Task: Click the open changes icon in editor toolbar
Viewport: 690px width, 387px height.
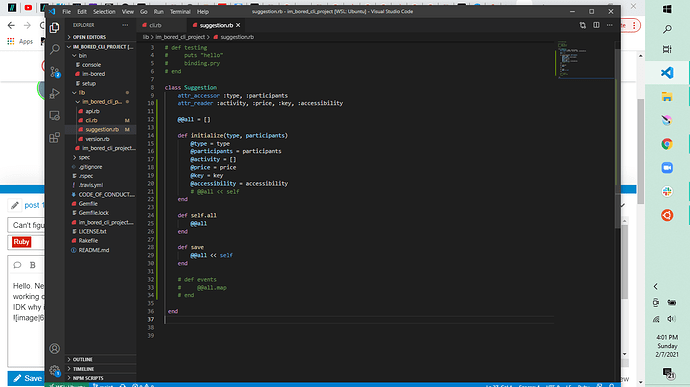Action: click(583, 25)
